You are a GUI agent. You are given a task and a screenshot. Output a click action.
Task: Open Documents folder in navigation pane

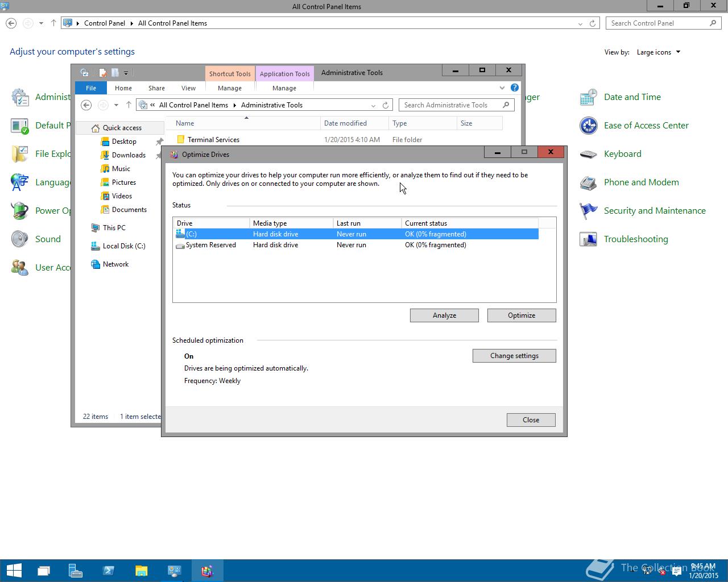coord(129,210)
